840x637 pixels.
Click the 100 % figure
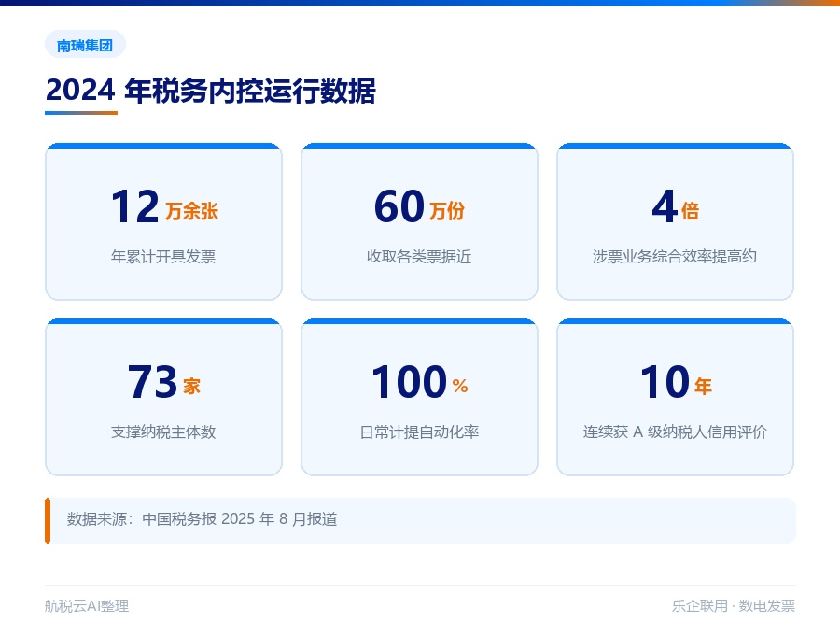click(419, 382)
